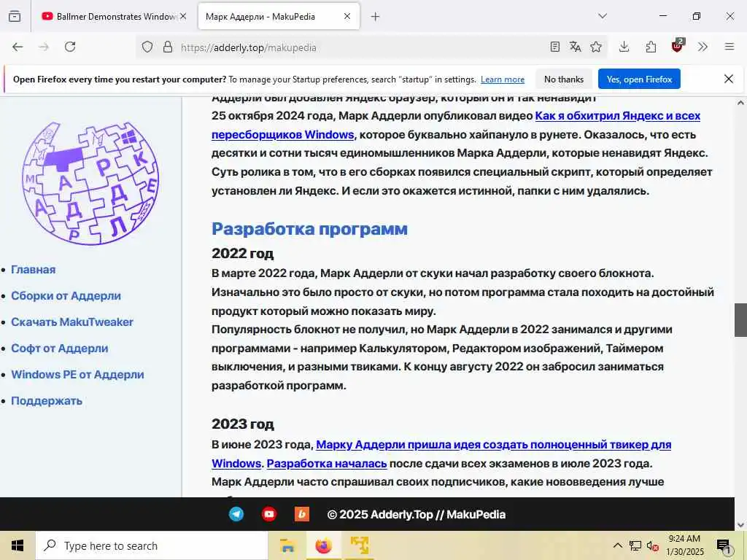The width and height of the screenshot is (747, 560).
Task: Open Марку Аддерли пришла идея link
Action: 441,454
